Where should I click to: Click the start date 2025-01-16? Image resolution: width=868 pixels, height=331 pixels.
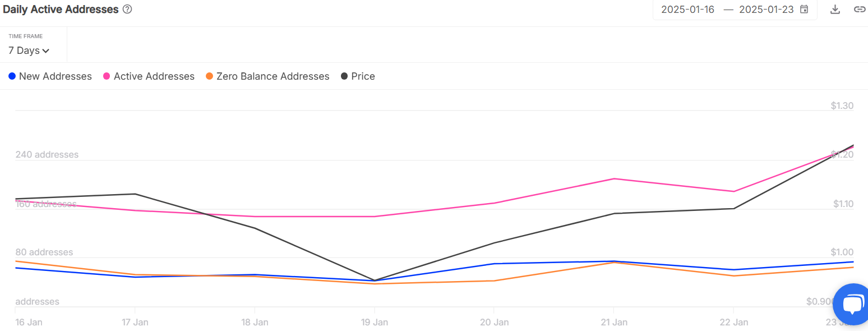tap(687, 10)
